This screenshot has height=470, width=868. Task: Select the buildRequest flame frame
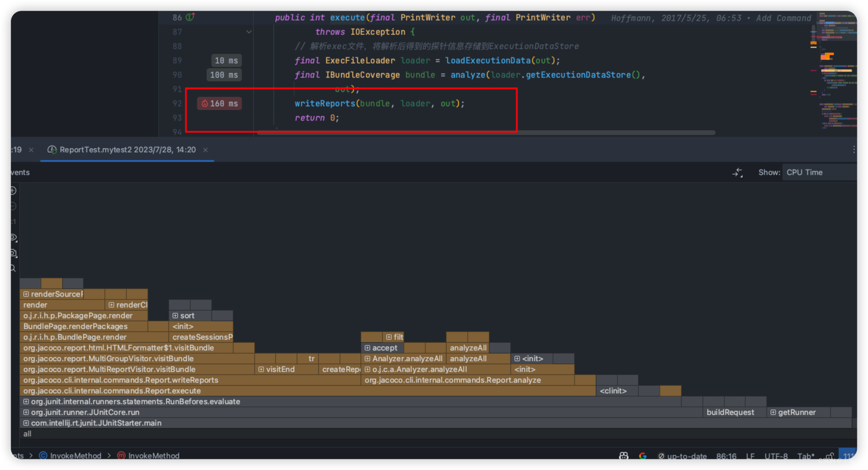point(735,413)
